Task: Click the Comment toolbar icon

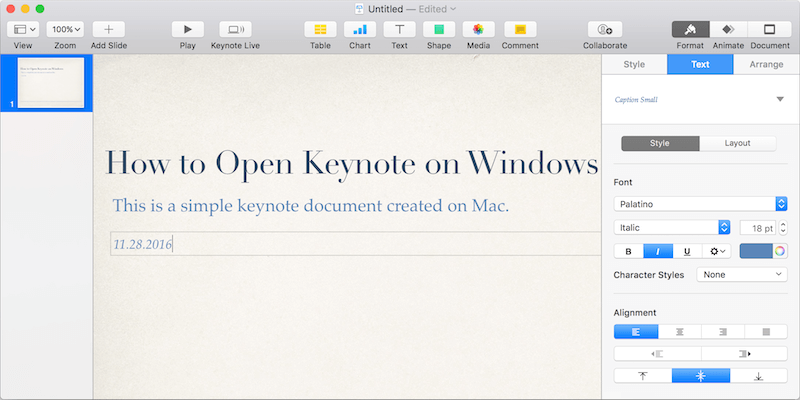Action: coord(520,30)
